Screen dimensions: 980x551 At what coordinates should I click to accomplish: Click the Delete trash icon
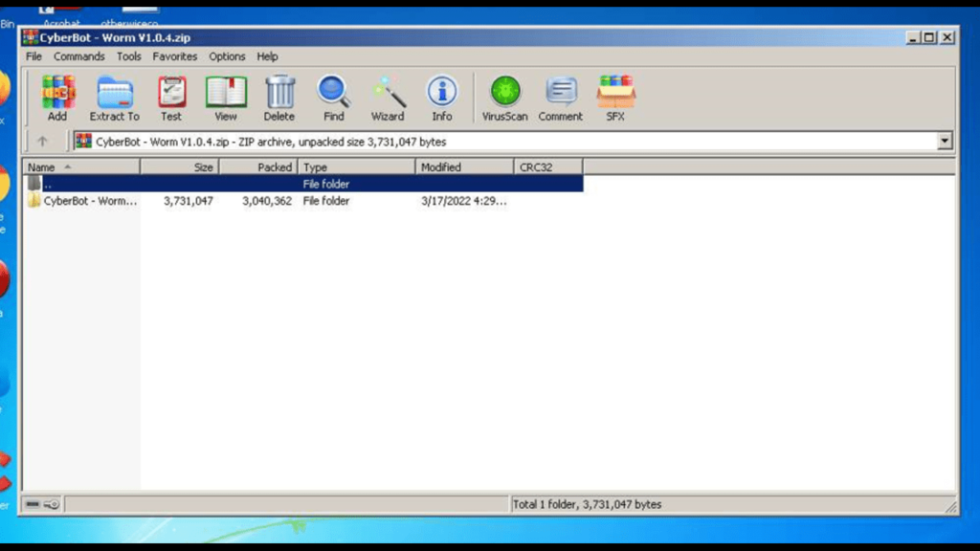(x=279, y=99)
